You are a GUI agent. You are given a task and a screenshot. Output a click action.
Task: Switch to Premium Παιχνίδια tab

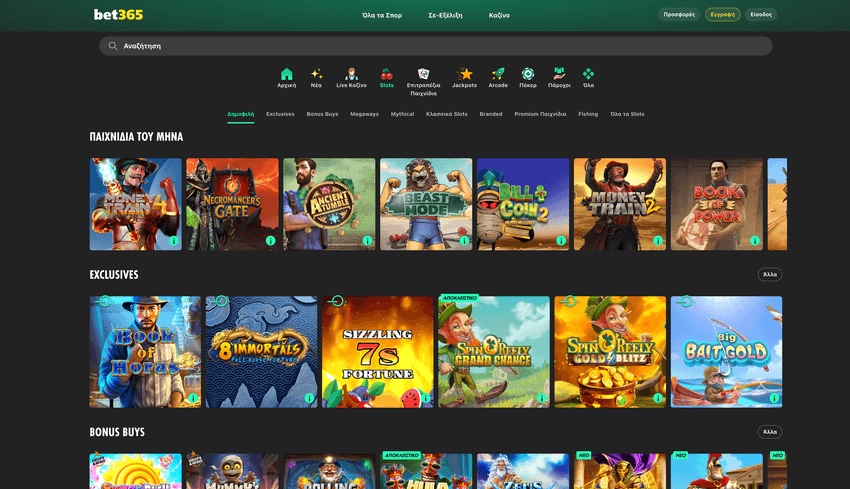(x=540, y=114)
